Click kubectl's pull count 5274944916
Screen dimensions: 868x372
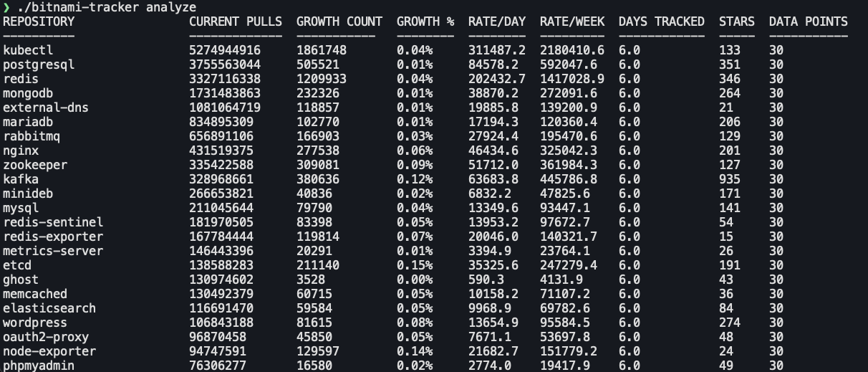(x=225, y=50)
